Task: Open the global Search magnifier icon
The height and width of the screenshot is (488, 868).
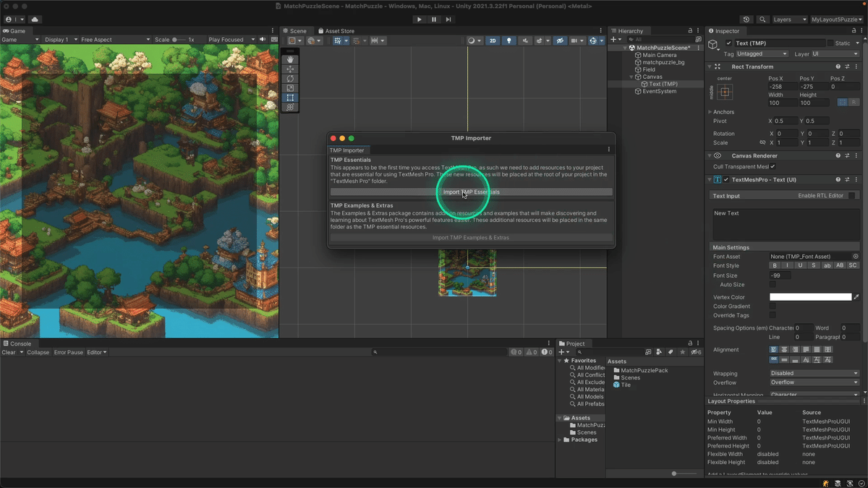Action: coord(762,20)
